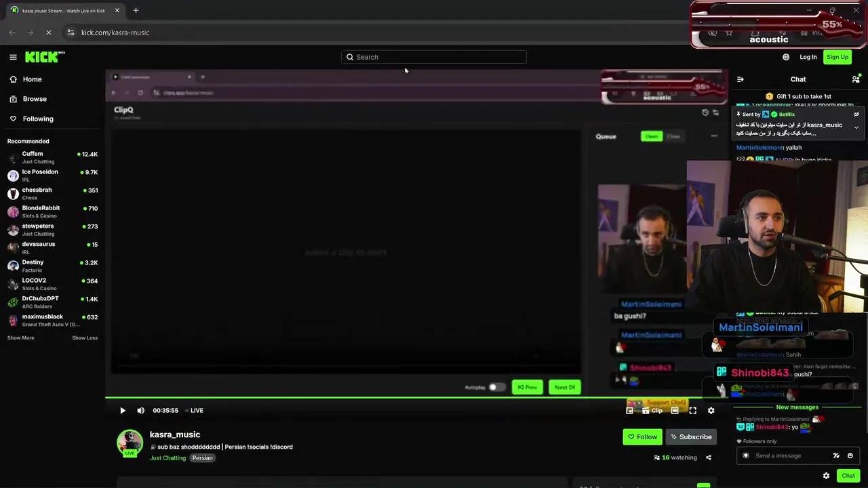Mute the stream volume speaker

[140, 410]
